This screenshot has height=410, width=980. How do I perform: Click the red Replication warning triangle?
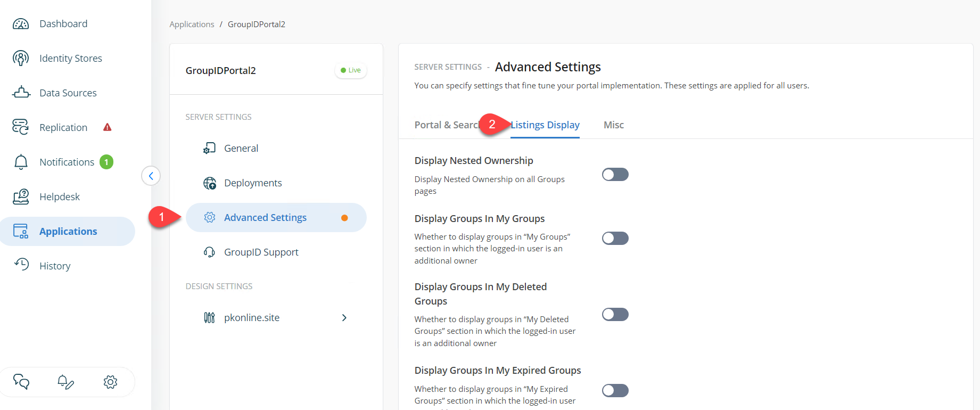tap(107, 127)
